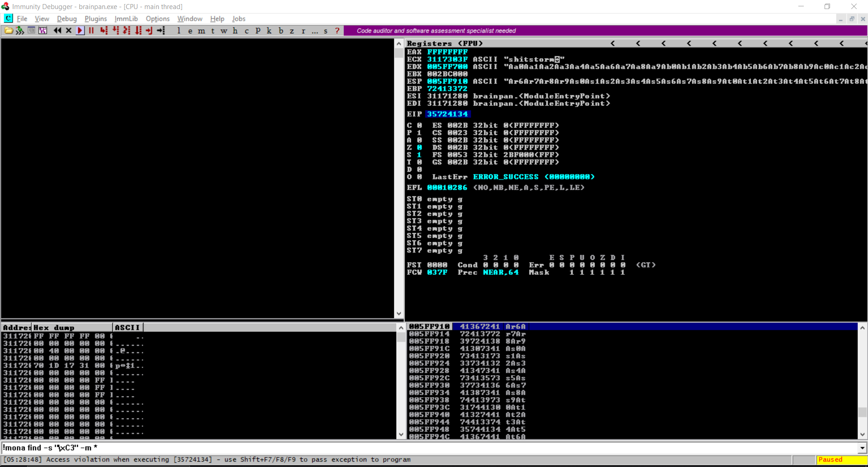Click the Step into icon
Screen dimensions: 868x467
pyautogui.click(x=104, y=31)
